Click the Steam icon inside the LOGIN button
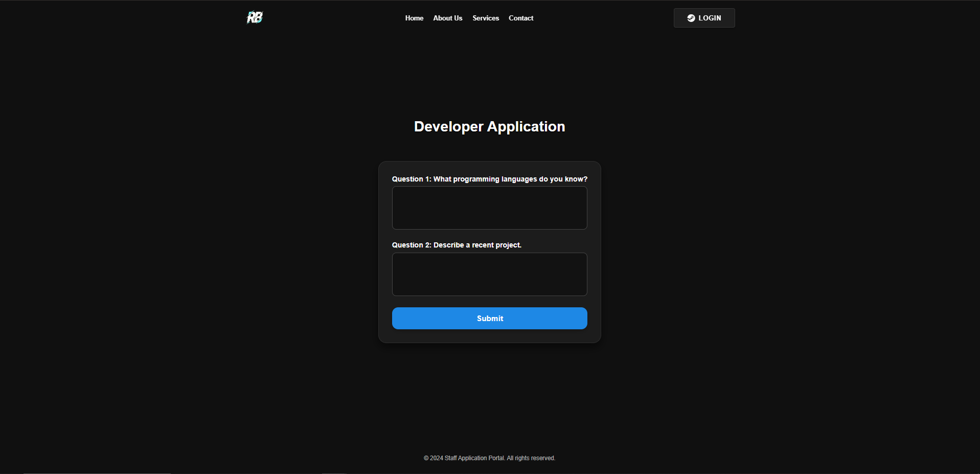Viewport: 980px width, 474px height. click(x=691, y=18)
